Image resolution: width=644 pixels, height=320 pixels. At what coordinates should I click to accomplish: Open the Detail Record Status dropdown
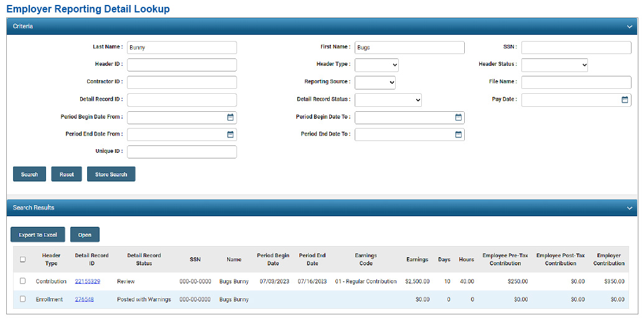(388, 99)
